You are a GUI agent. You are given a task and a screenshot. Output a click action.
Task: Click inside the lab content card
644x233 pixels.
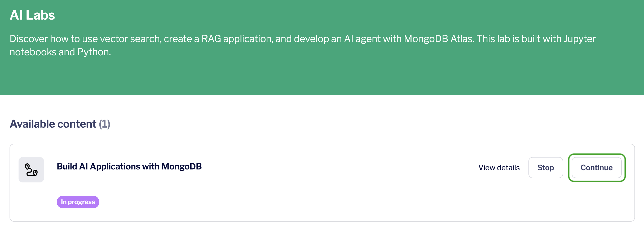coord(322,183)
